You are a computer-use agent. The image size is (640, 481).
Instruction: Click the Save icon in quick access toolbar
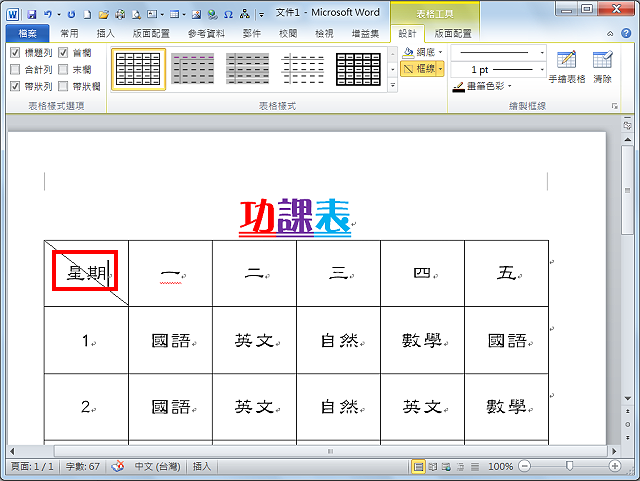pyautogui.click(x=32, y=15)
